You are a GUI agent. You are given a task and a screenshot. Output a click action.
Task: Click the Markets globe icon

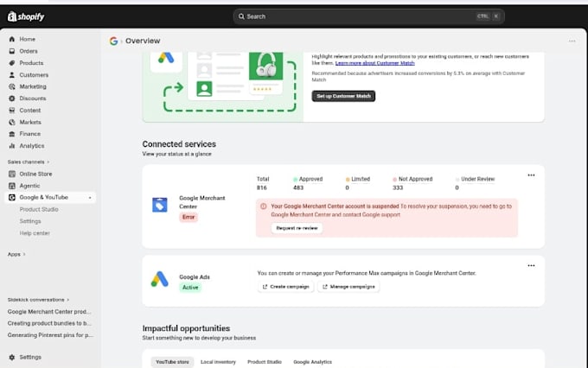12,122
